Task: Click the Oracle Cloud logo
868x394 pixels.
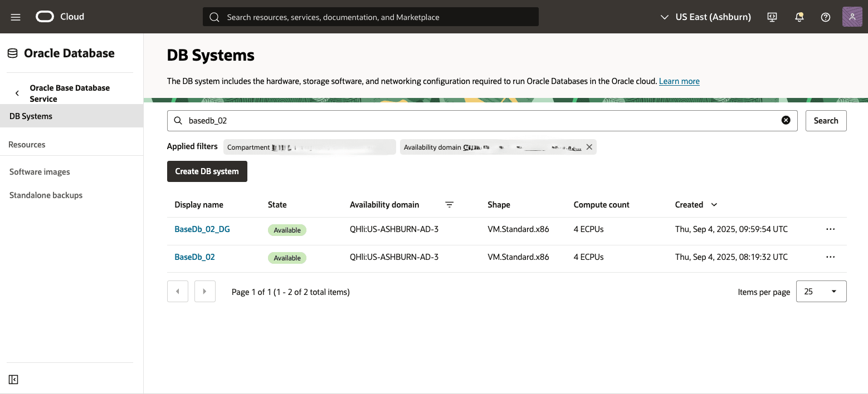Action: 45,17
